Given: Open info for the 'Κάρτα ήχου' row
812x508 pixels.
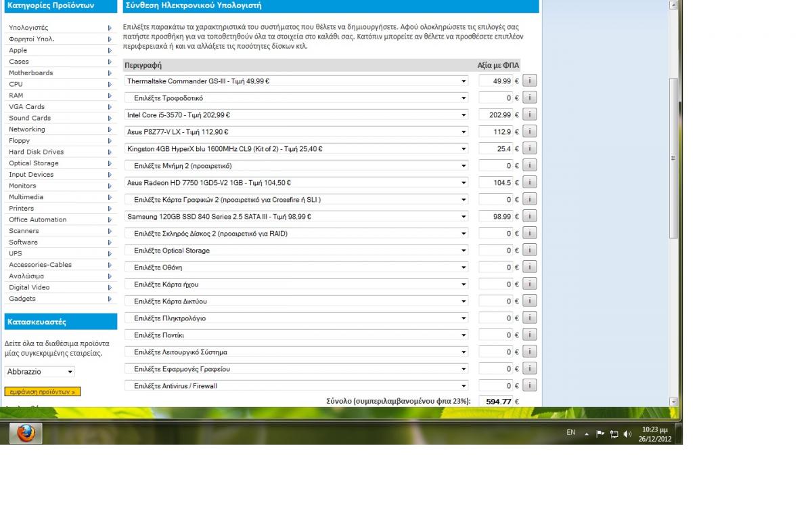Looking at the screenshot, I should click(530, 284).
